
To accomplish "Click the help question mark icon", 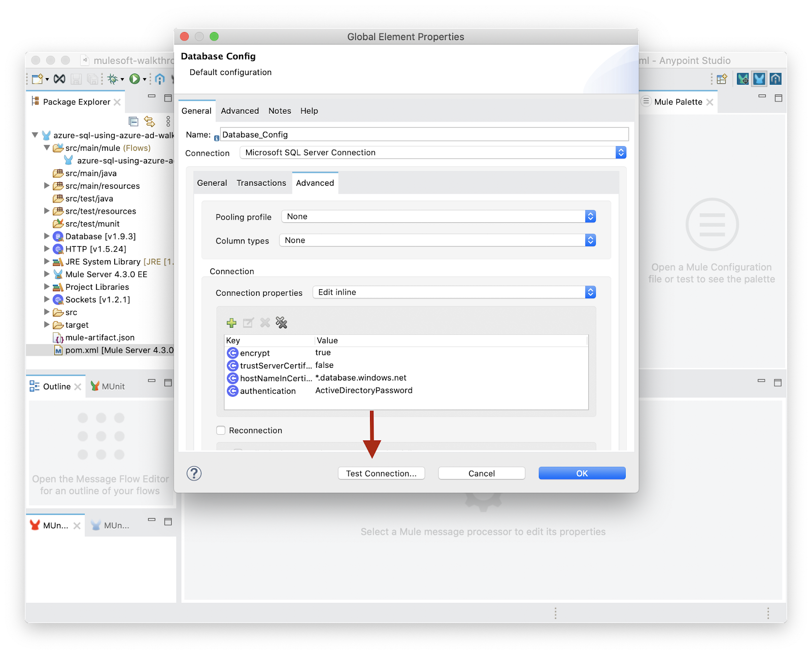I will (x=194, y=473).
